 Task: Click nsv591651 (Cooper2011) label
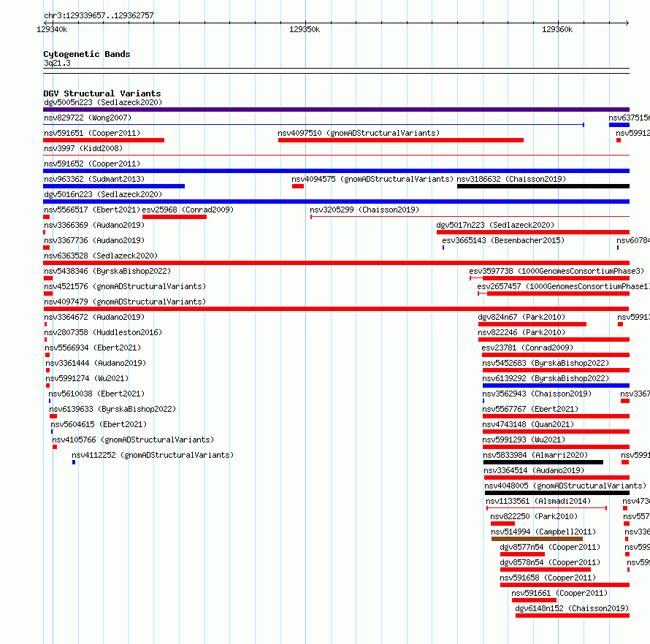pyautogui.click(x=92, y=133)
